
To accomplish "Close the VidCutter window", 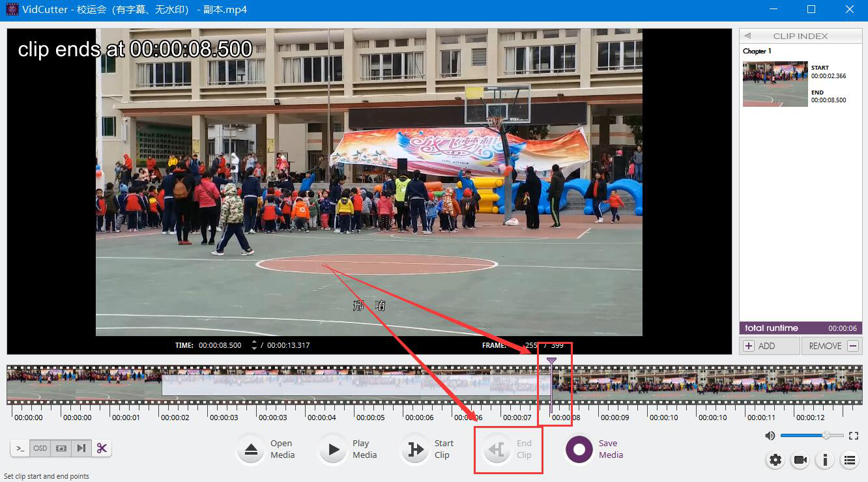I will (849, 10).
